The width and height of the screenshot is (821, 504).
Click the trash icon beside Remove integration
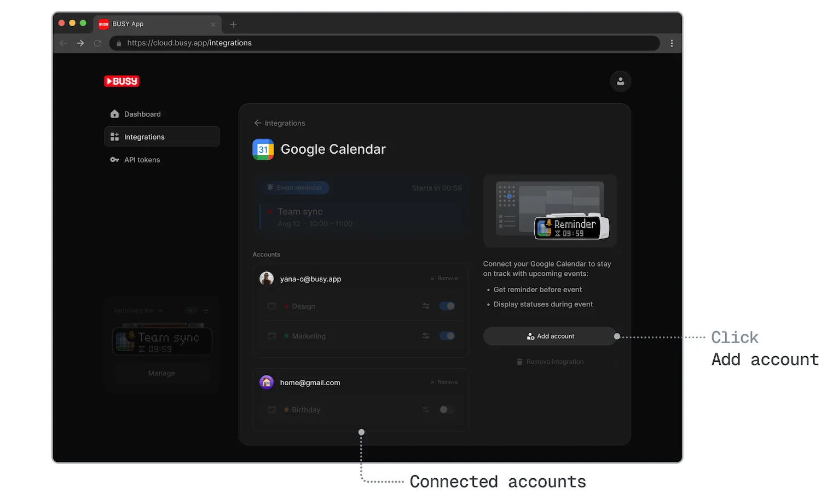click(x=519, y=362)
